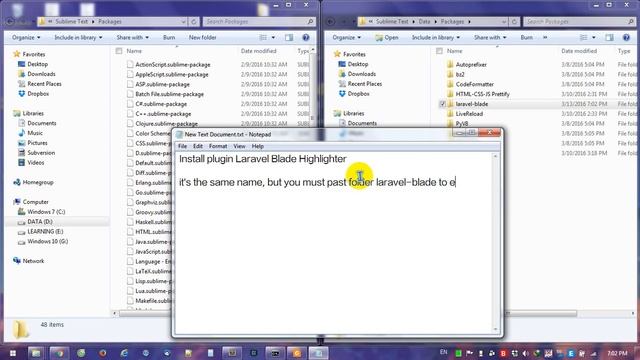Select Desktop in left window Favorites

coord(38,64)
